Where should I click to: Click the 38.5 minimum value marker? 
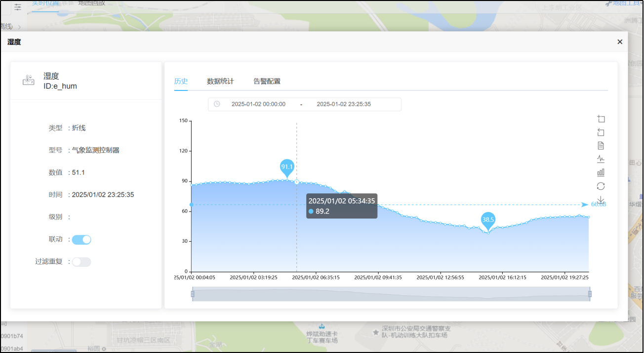click(x=488, y=220)
